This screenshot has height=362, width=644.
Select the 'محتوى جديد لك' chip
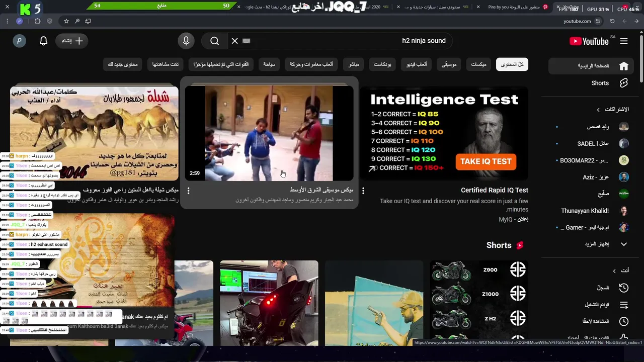[123, 64]
